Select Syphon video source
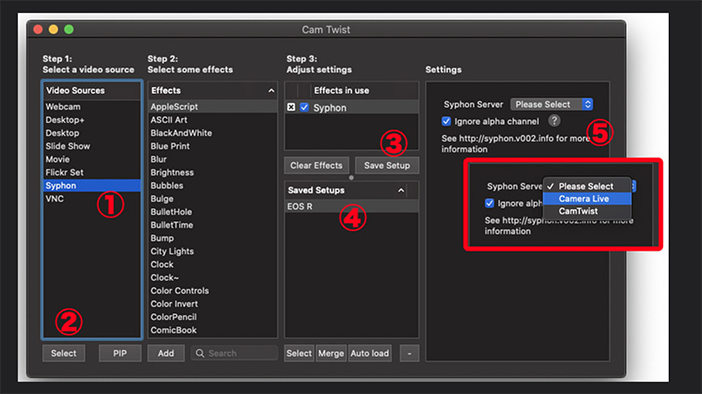Screen dimensions: 702x394 point(92,185)
